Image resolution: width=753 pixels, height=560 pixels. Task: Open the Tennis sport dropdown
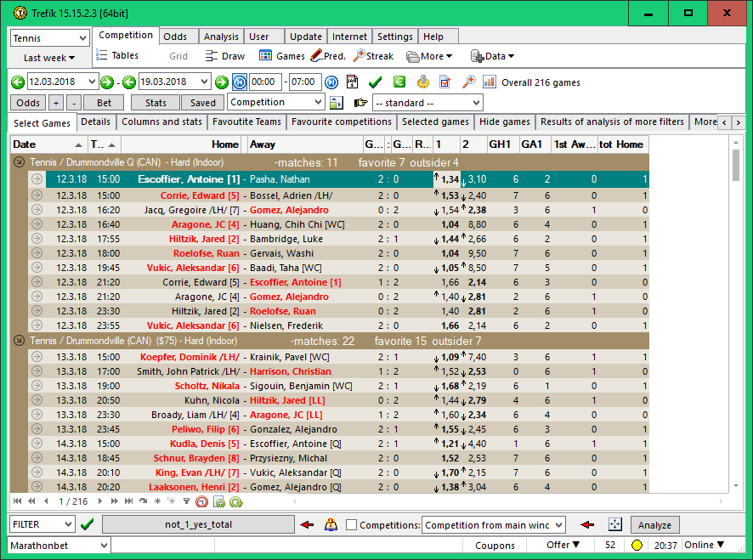coord(49,38)
